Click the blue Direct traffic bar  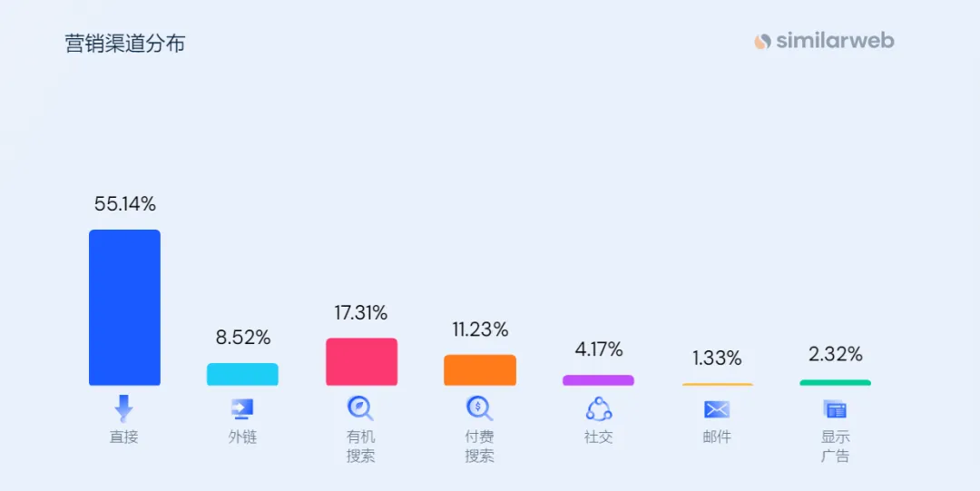(x=124, y=308)
